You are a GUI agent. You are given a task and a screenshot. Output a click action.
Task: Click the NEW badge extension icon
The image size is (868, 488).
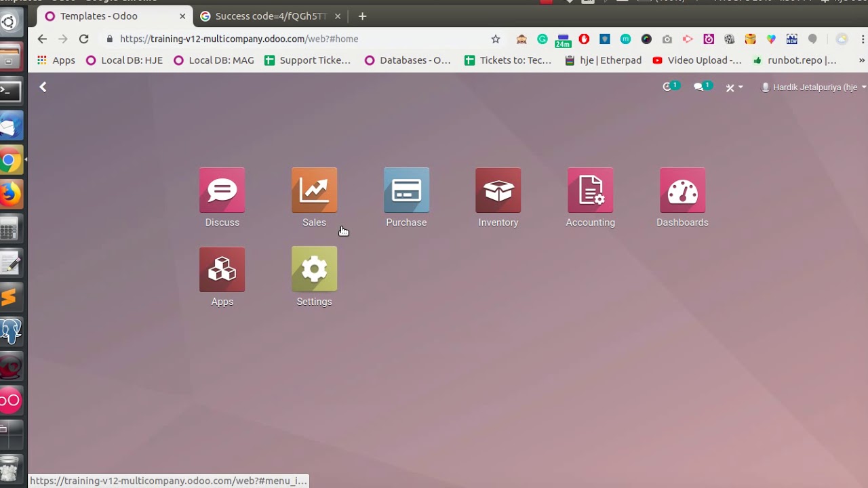[x=791, y=39]
